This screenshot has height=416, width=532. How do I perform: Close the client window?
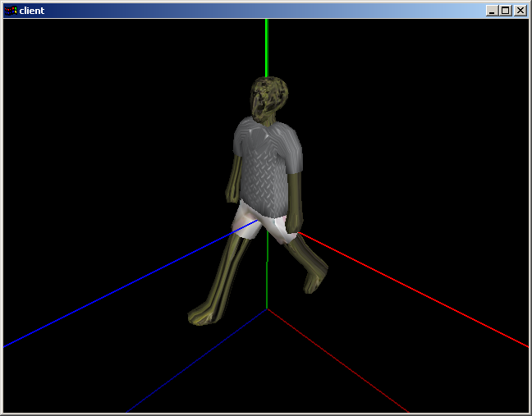pos(521,11)
